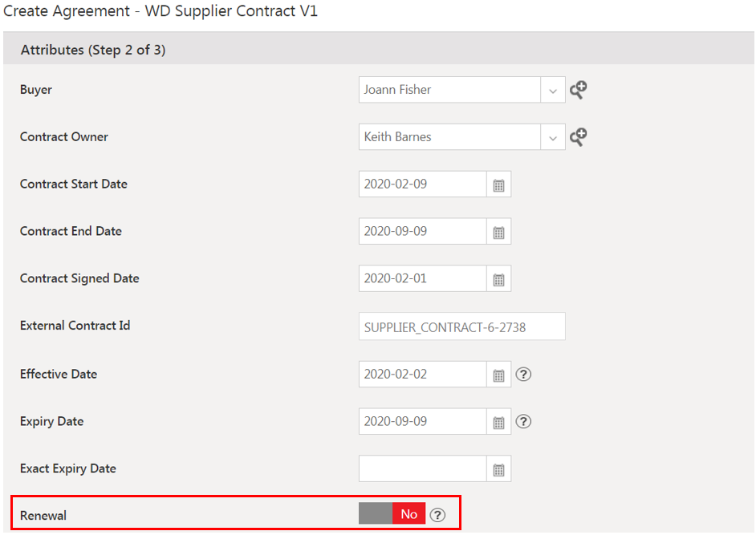Open the Expiry Date calendar picker
756x535 pixels.
(498, 422)
